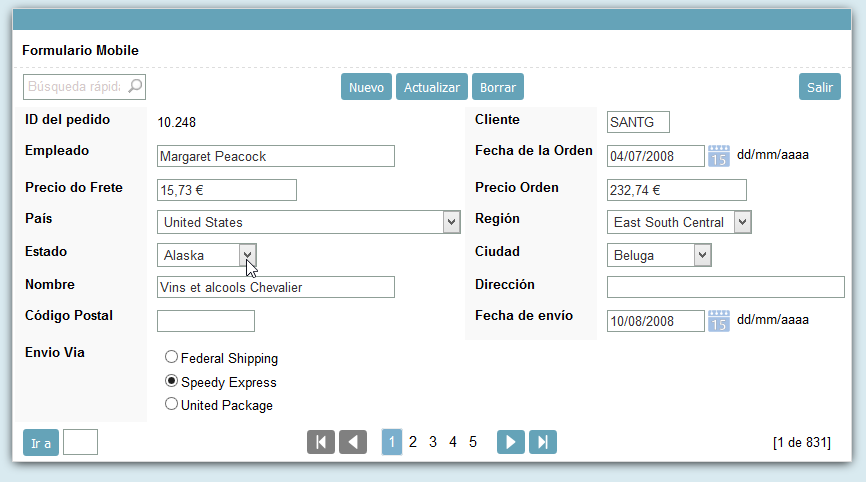Pick United Package as shipper
Viewport: 866px width, 482px height.
[172, 405]
